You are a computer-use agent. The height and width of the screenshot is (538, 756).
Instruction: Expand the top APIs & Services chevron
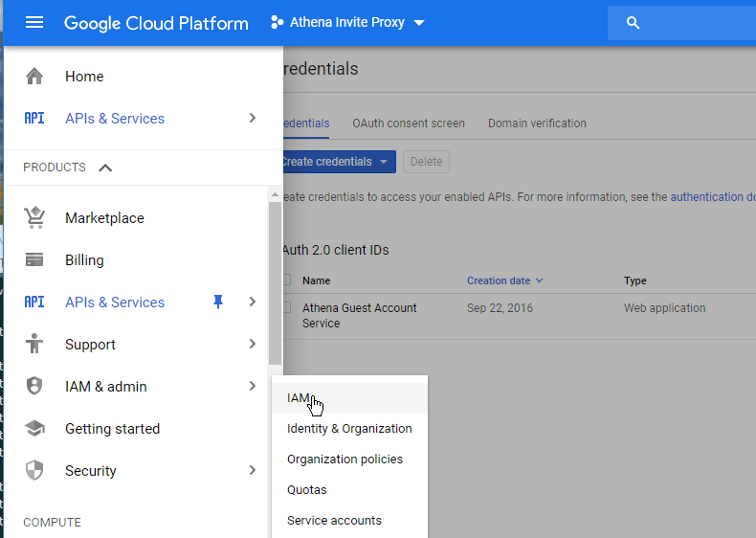point(253,118)
